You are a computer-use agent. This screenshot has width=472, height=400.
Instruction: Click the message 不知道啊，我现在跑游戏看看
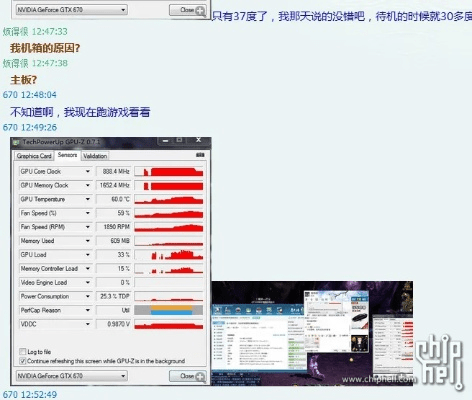click(x=80, y=112)
